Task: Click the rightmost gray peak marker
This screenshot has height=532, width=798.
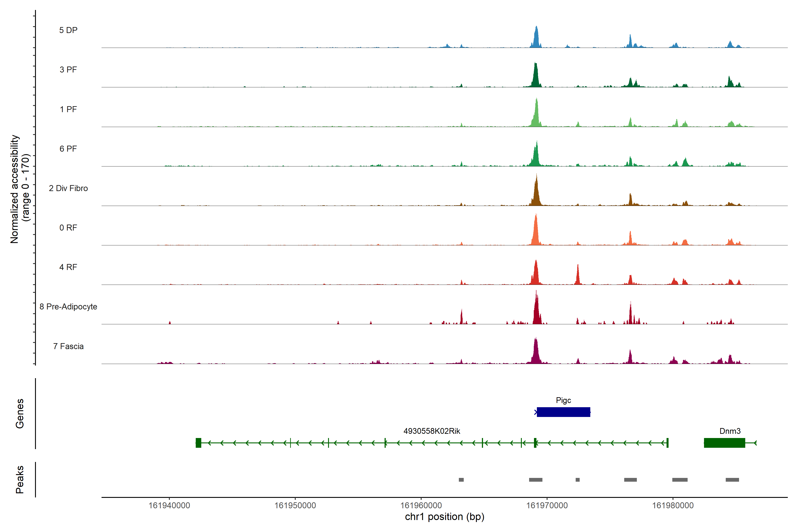Action: pos(732,480)
